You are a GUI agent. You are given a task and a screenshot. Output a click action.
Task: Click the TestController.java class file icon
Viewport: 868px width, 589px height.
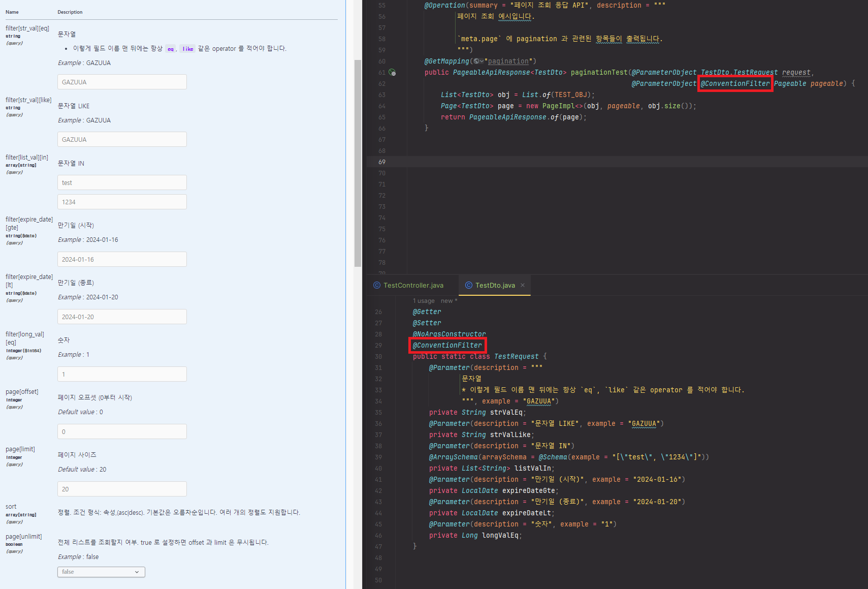[x=377, y=286]
